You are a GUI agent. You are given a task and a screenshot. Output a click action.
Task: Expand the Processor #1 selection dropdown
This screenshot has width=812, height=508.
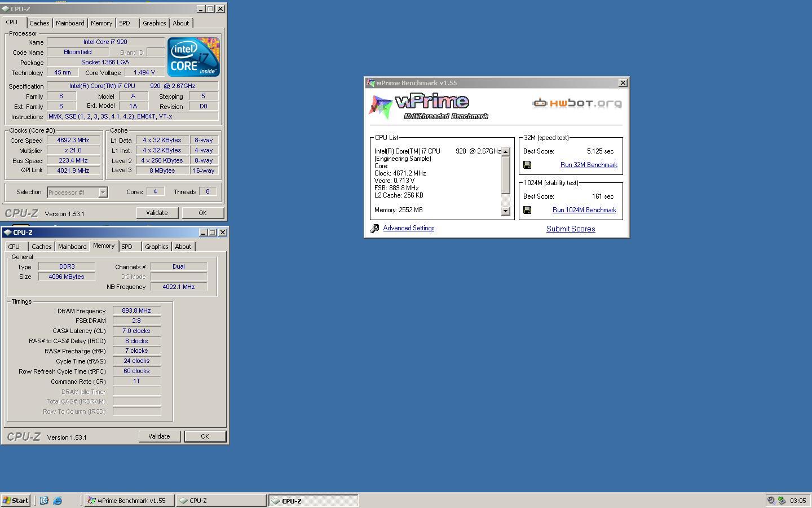click(103, 192)
